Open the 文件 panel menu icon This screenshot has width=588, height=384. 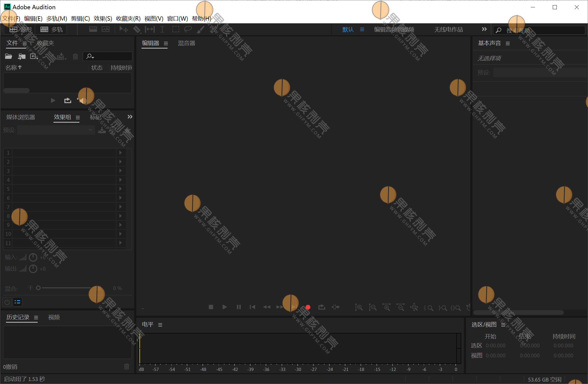(25, 43)
